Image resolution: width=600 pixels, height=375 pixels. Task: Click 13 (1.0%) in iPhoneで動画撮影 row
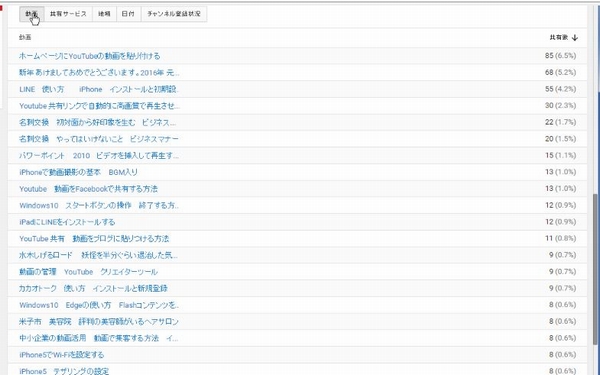tap(561, 172)
